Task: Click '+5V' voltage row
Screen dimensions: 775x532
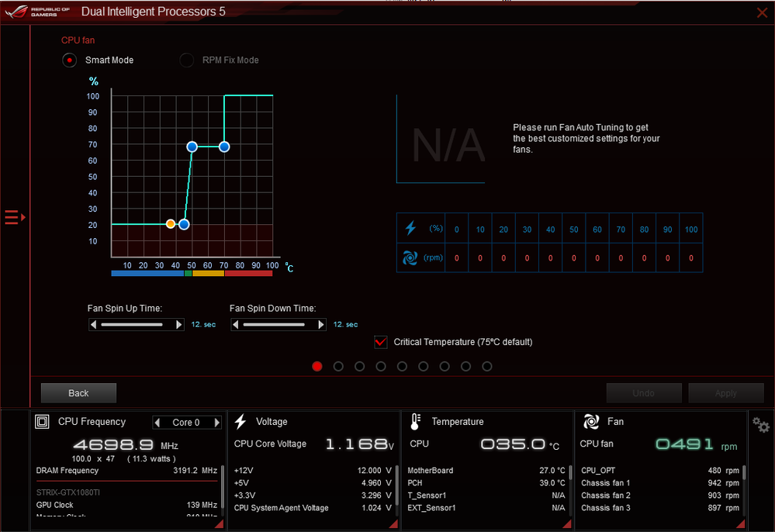Action: point(313,483)
